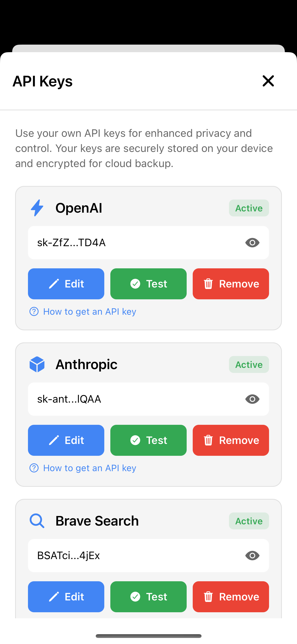Screen dimensions: 297x644
Task: Remove the OpenAI API key
Action: pyautogui.click(x=231, y=284)
